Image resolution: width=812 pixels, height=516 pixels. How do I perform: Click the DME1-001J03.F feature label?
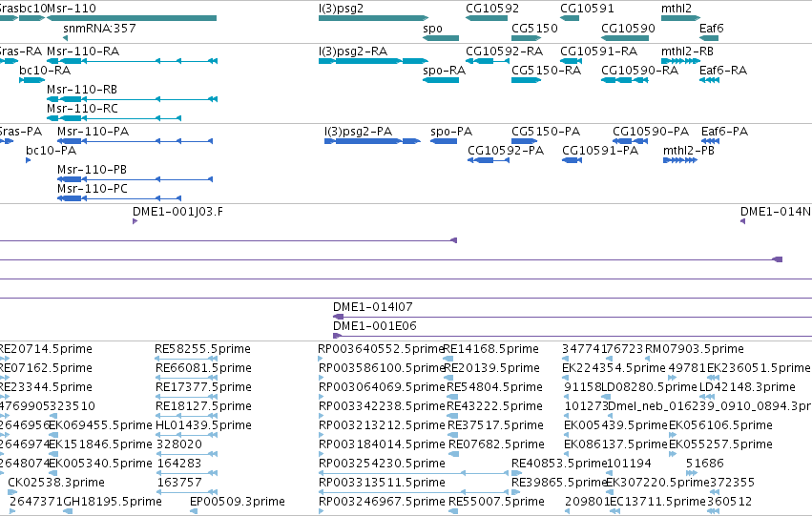pos(178,212)
